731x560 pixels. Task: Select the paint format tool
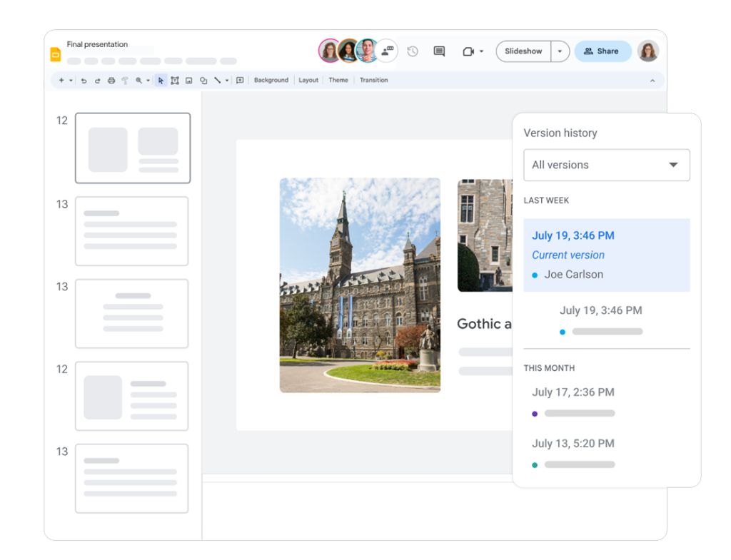tap(124, 81)
